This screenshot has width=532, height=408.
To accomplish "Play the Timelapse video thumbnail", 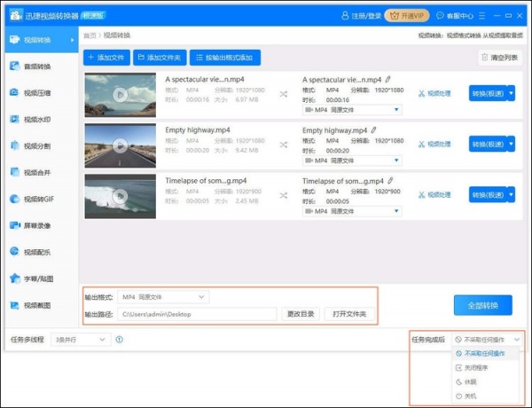I will click(120, 196).
